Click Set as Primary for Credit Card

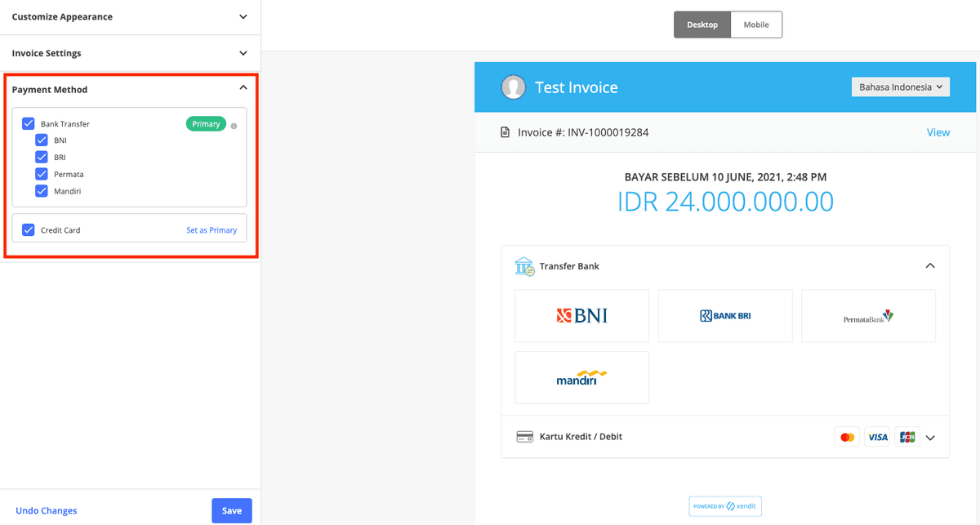pyautogui.click(x=212, y=230)
